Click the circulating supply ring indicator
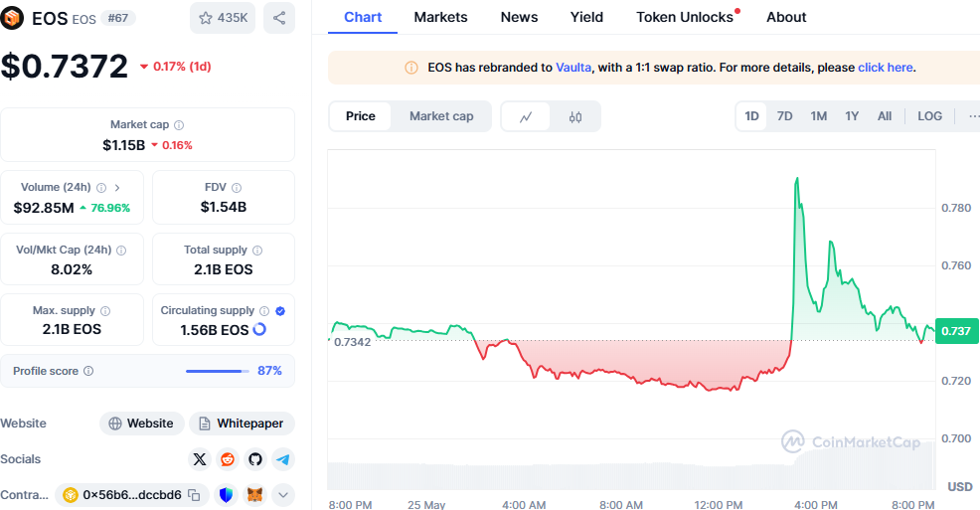This screenshot has width=980, height=510. 259,329
